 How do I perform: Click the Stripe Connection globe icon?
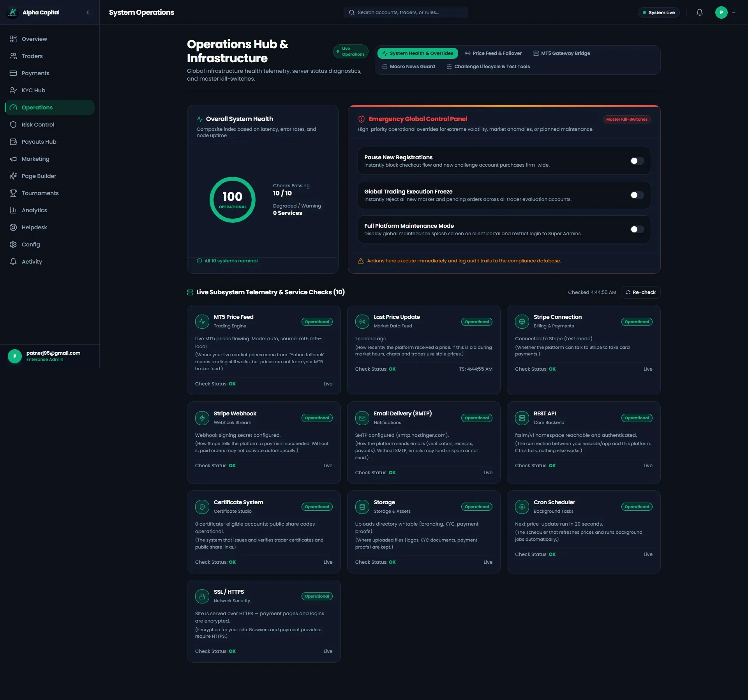pyautogui.click(x=522, y=322)
